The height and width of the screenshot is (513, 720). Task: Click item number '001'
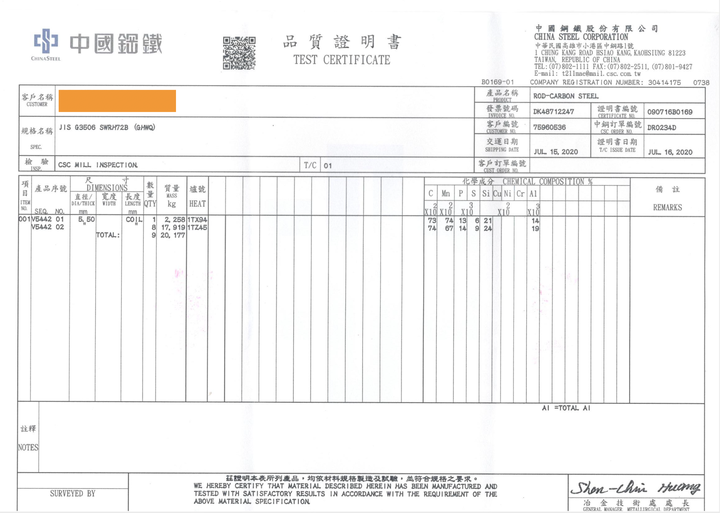[x=24, y=219]
